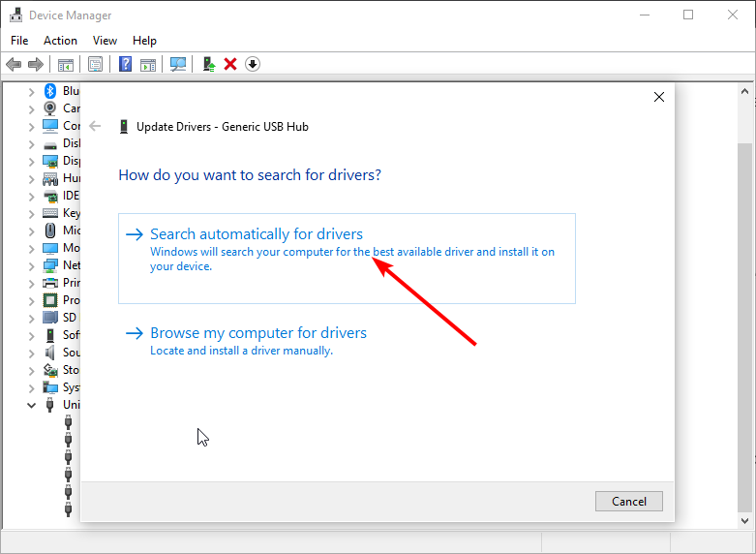Maximize the Device Manager window

(688, 15)
